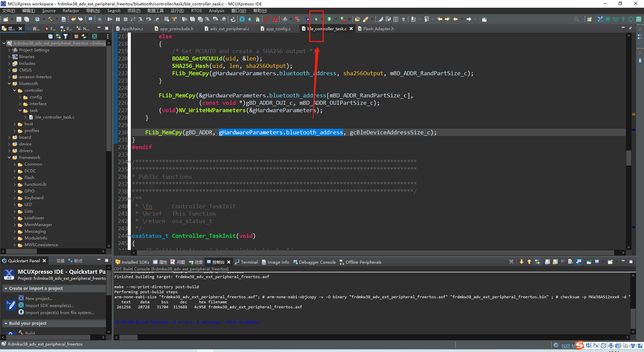This screenshot has height=352, width=644.
Task: Expand the Binaries tree node
Action: click(9, 57)
